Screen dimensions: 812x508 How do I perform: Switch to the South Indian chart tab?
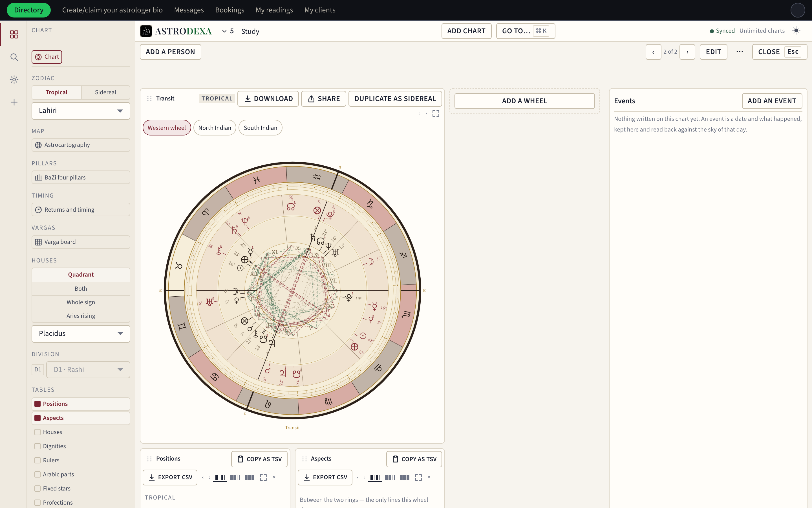point(261,128)
